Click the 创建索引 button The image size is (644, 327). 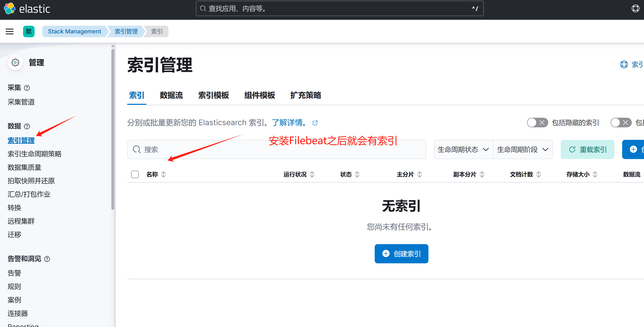401,254
